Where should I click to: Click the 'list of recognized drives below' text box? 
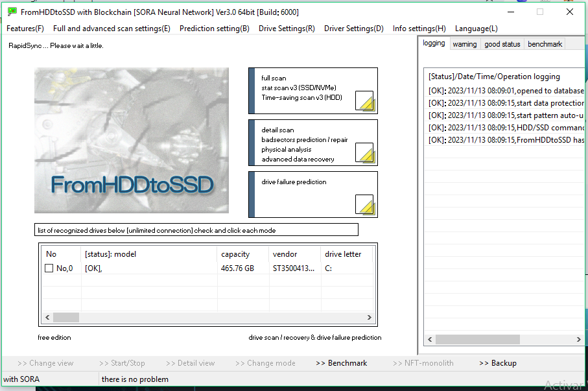click(x=196, y=230)
